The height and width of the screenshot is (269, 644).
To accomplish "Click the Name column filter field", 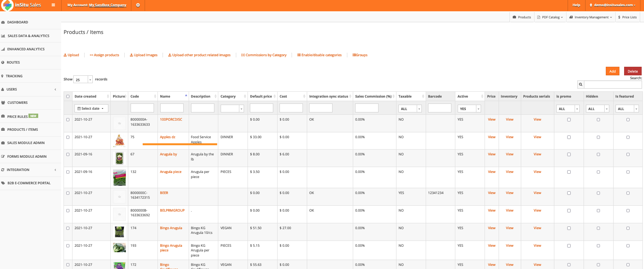I will tap(172, 108).
